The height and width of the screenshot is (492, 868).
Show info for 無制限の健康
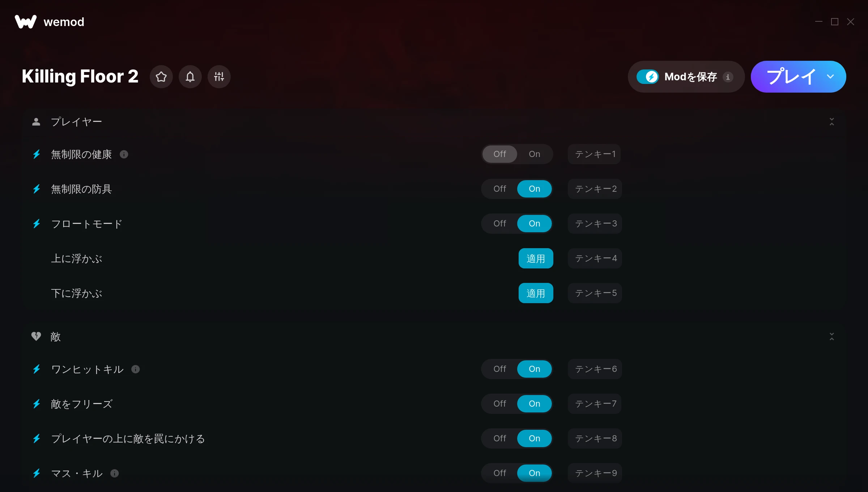click(124, 154)
